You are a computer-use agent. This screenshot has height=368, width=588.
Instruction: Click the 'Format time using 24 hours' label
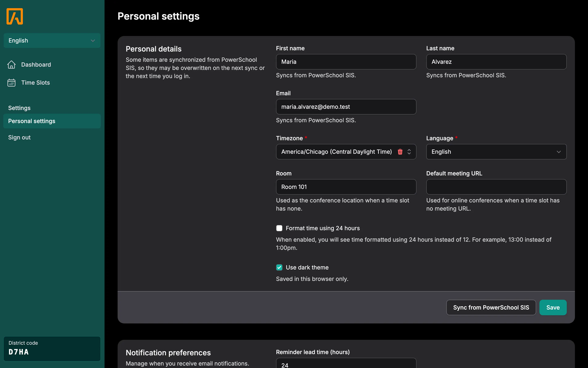(x=322, y=228)
